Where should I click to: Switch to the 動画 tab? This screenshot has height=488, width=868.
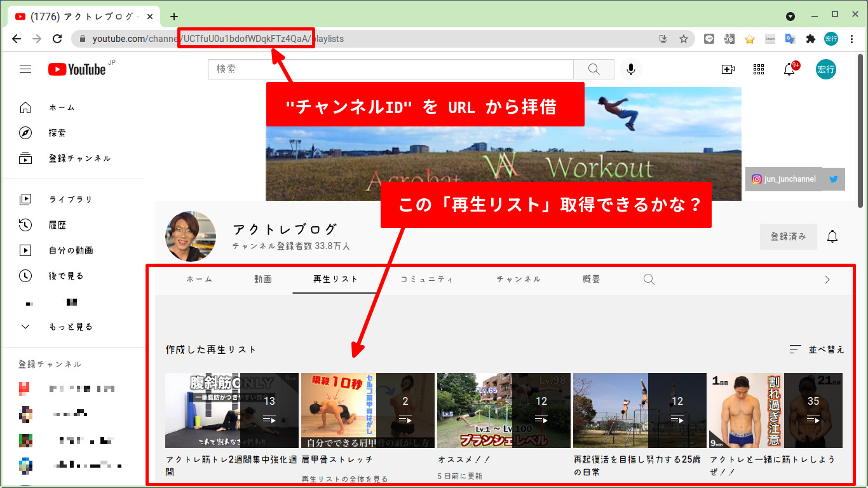263,278
